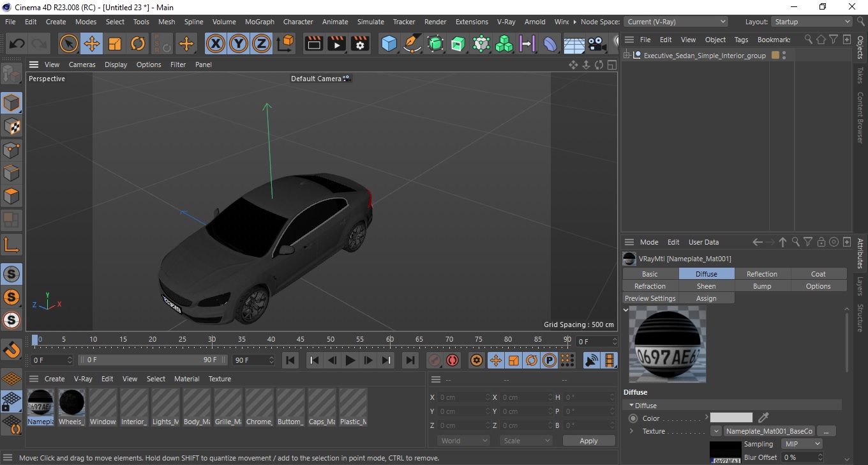The width and height of the screenshot is (868, 465).
Task: Open the Sampling MIP dropdown
Action: (x=802, y=444)
